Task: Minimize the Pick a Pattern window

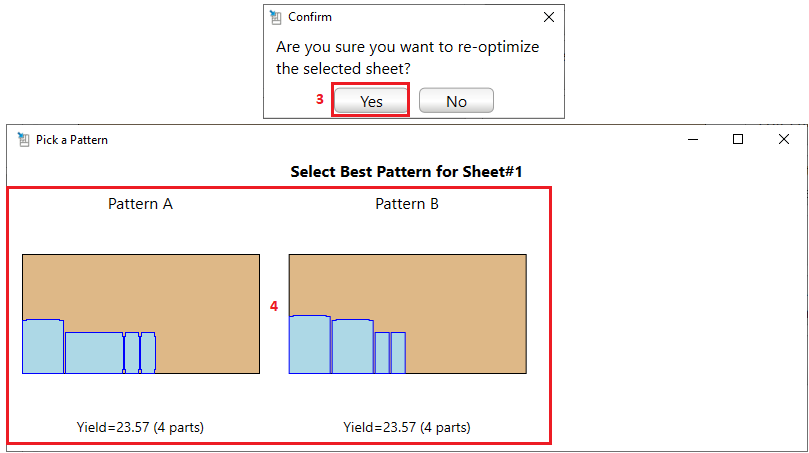Action: point(692,140)
